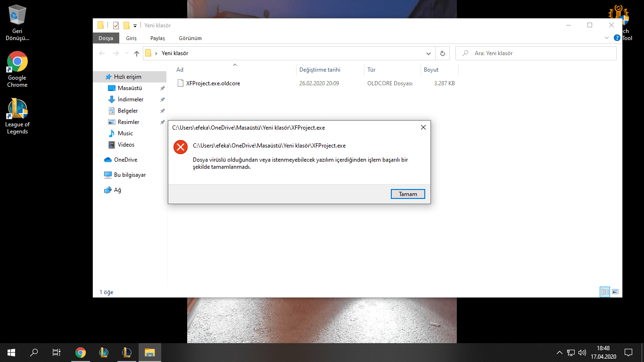Select League of Legends desktop shortcut
644x362 pixels.
pos(17,116)
